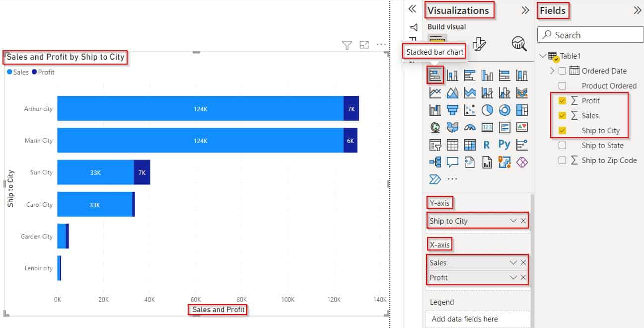Screen dimensions: 644x328
Task: Pick the Paginated report visual
Action: (x=487, y=162)
